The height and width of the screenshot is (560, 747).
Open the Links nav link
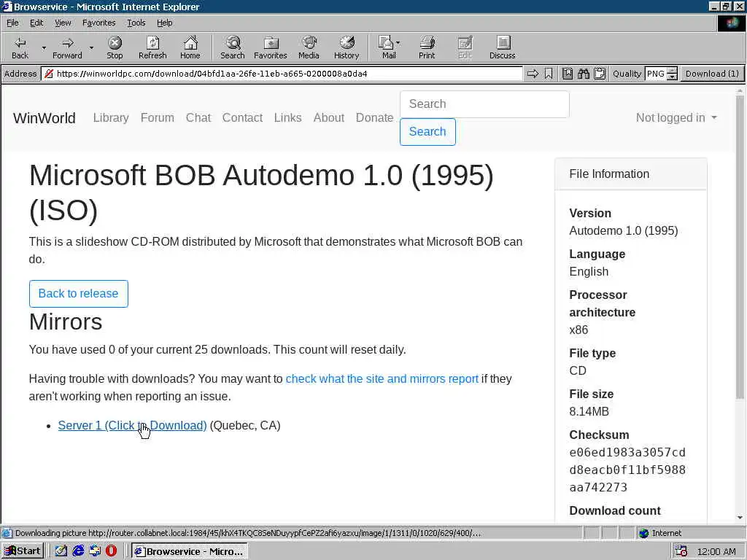pos(287,118)
